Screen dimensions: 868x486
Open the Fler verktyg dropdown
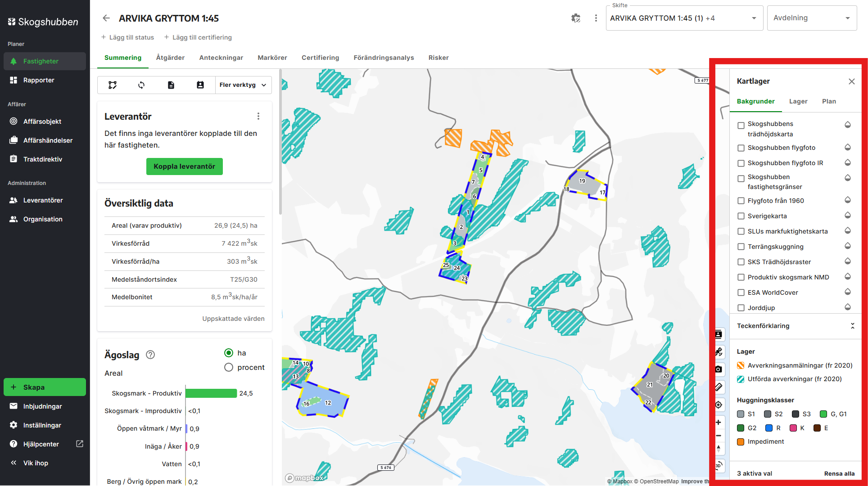(243, 85)
